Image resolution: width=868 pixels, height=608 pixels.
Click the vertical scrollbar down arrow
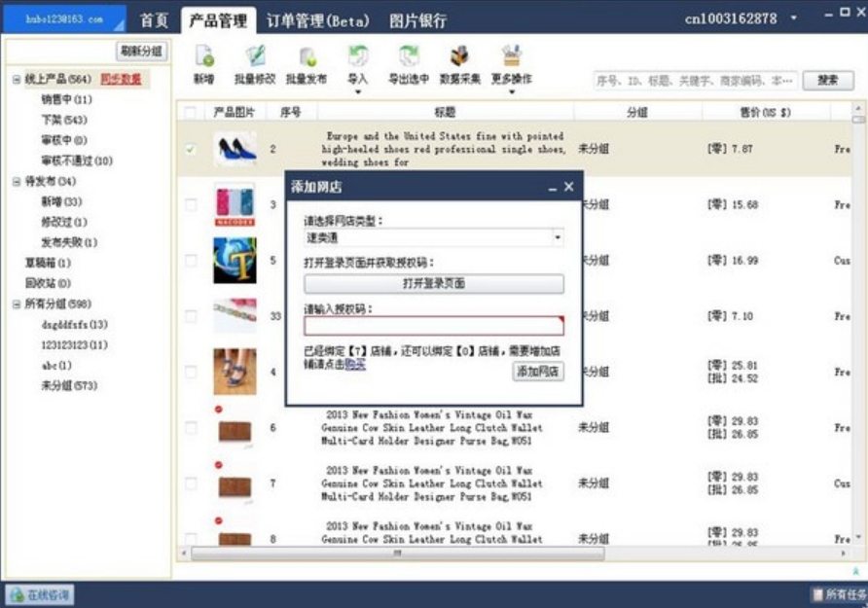coord(858,537)
